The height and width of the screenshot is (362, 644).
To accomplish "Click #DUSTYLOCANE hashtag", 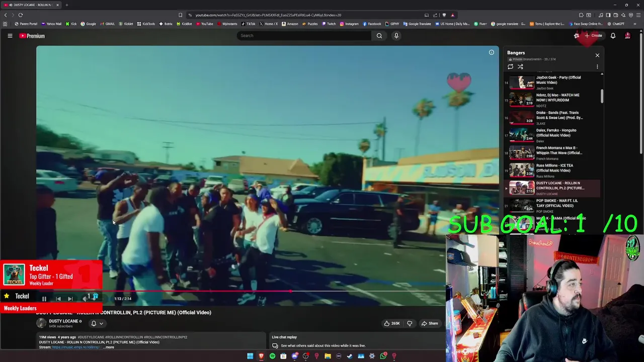I will tap(91, 337).
